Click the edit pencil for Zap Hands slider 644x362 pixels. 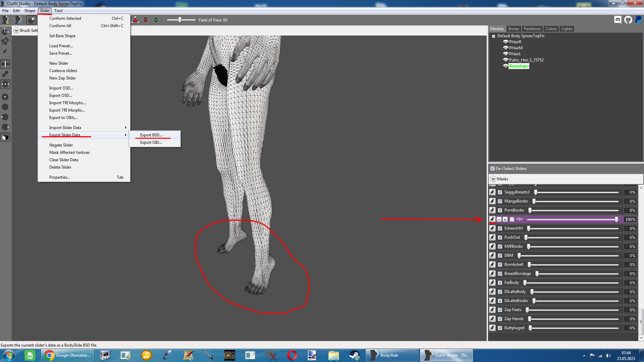pyautogui.click(x=492, y=319)
